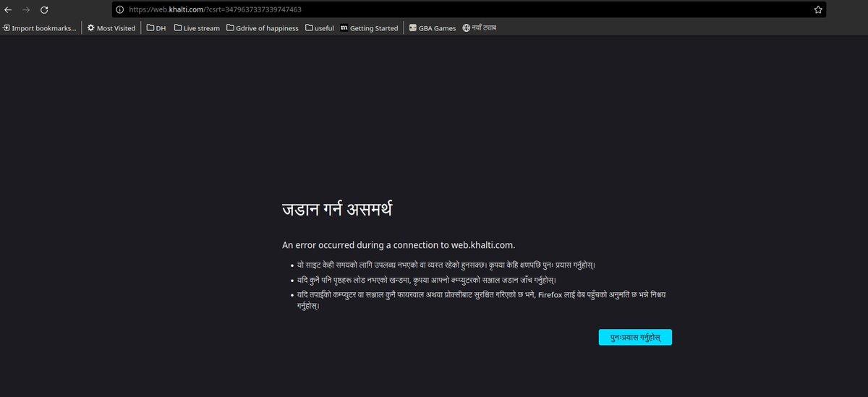Image resolution: width=868 pixels, height=397 pixels.
Task: Click the gear icon beside Most Visited
Action: click(x=91, y=28)
